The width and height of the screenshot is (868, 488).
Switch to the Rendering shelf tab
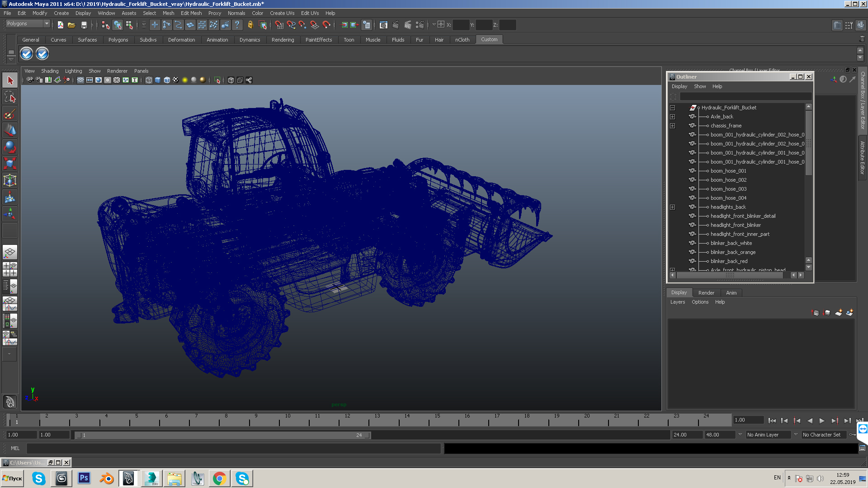click(283, 40)
